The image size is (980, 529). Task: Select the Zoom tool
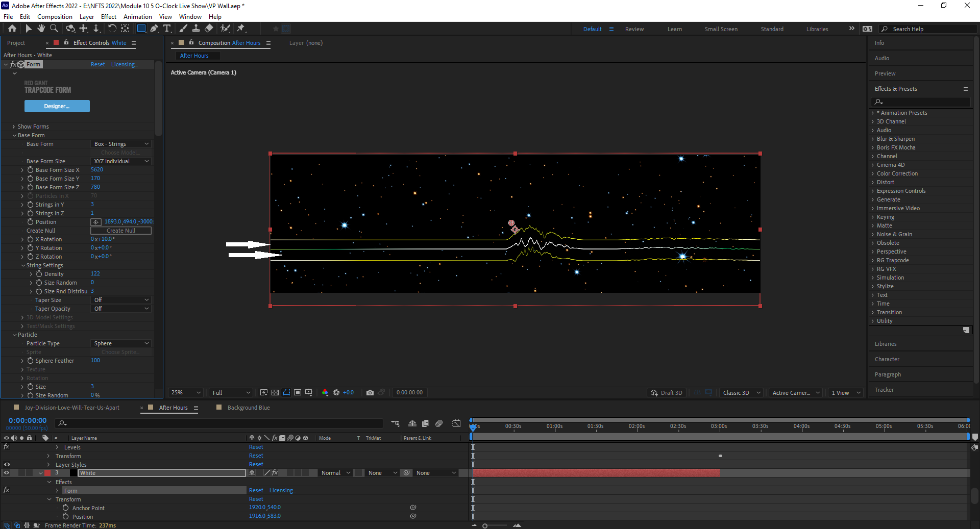click(54, 29)
